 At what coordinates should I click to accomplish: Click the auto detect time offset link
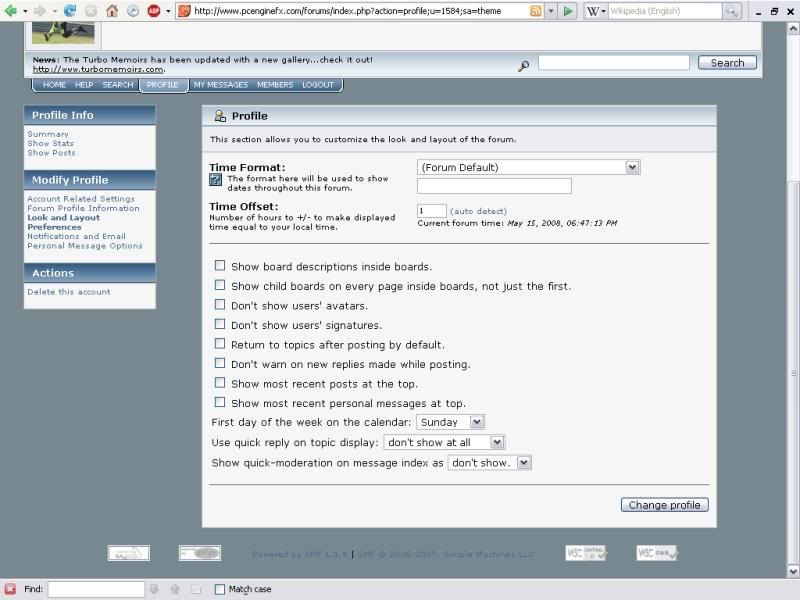[x=478, y=211]
